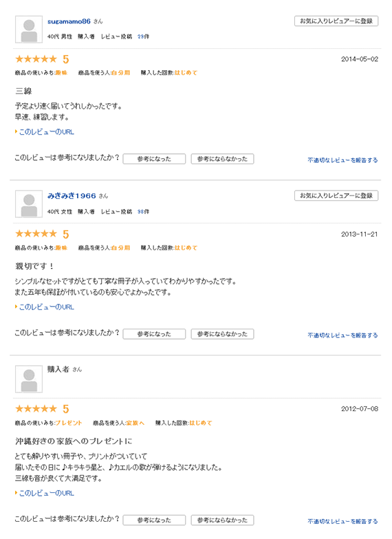The width and height of the screenshot is (392, 539).
Task: Add sugamamo86 as a favorite reviewer
Action: pos(336,21)
